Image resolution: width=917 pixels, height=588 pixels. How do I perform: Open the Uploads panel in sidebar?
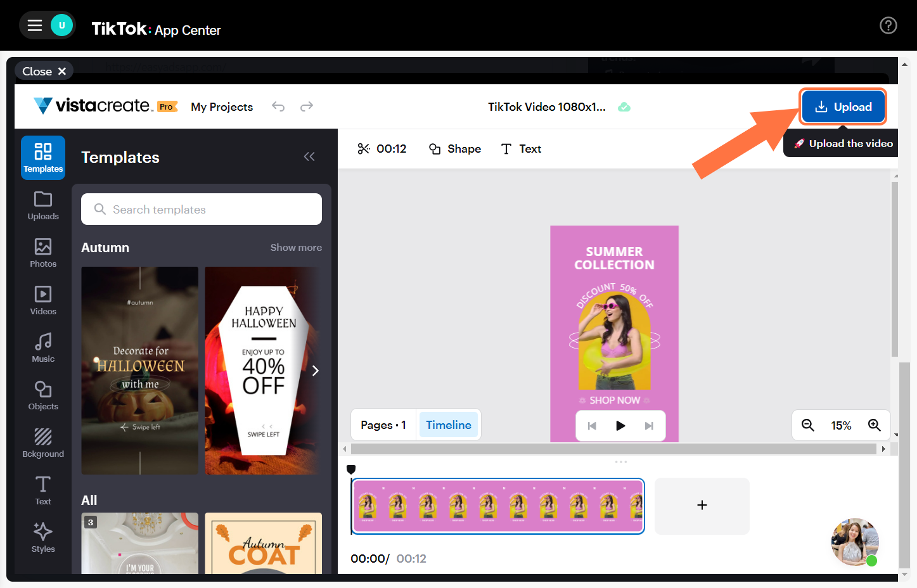[x=43, y=205]
